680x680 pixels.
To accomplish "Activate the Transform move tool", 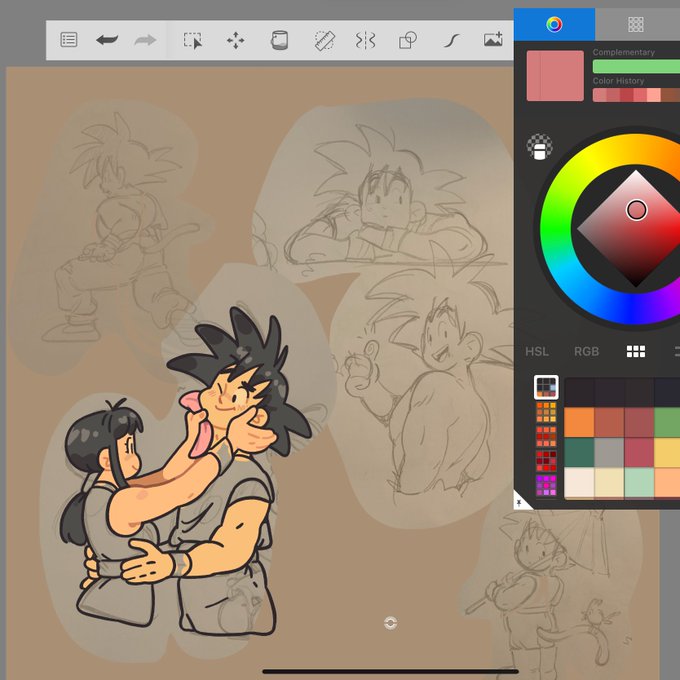I will tap(235, 40).
